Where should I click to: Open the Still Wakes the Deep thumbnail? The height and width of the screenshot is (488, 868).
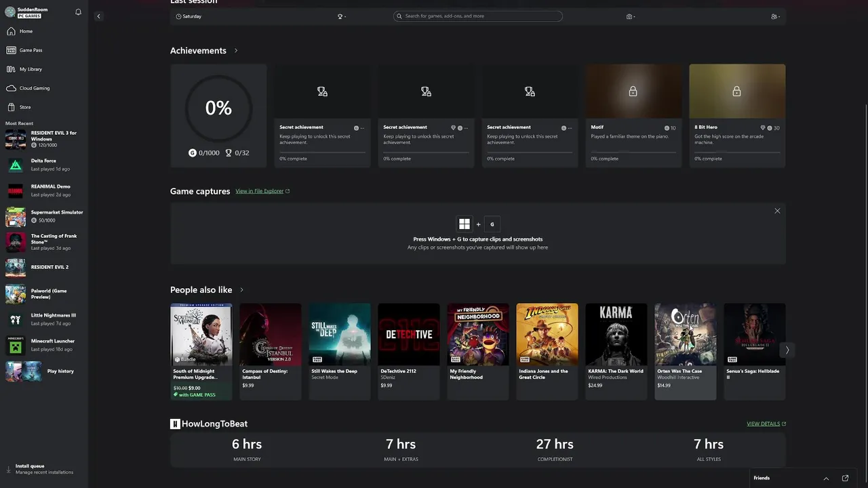pyautogui.click(x=340, y=334)
